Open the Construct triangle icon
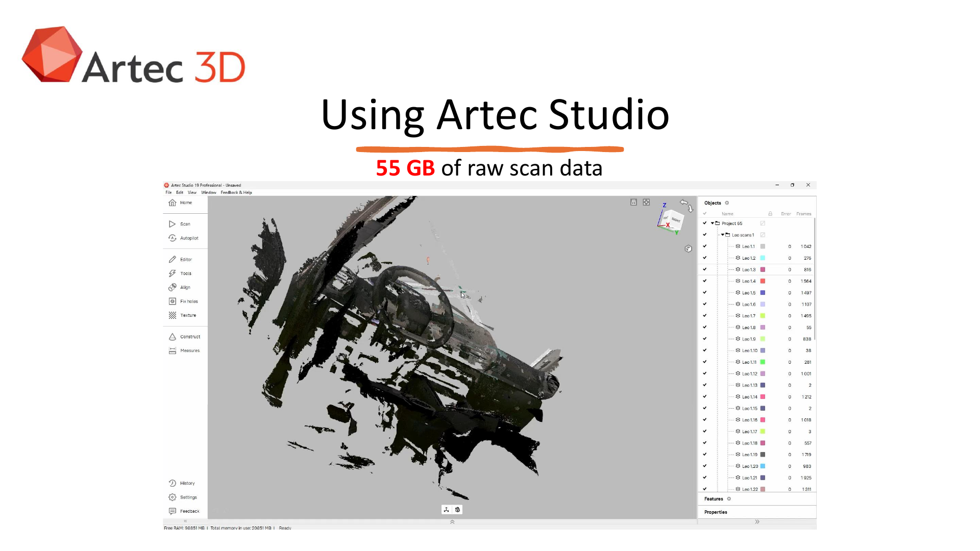 [173, 337]
